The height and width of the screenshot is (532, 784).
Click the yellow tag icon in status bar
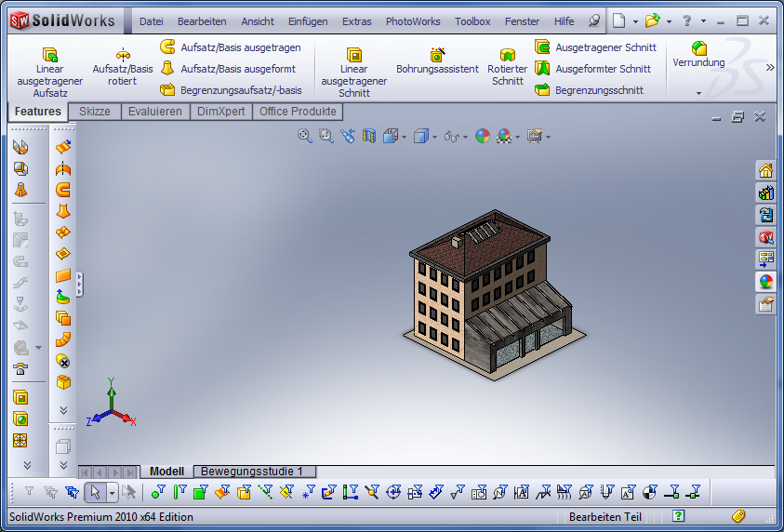tap(738, 516)
